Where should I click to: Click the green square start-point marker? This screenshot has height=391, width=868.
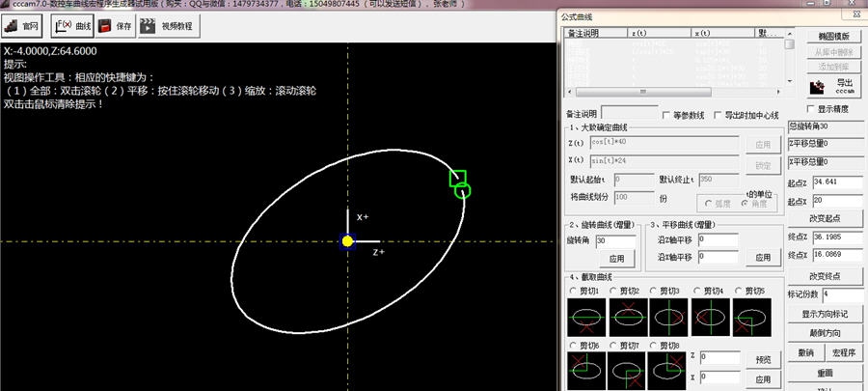pos(457,179)
